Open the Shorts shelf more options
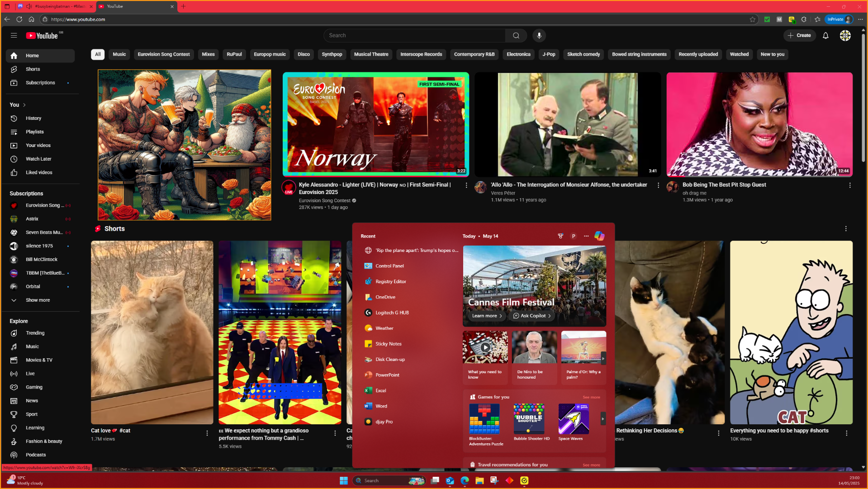This screenshot has width=868, height=489. (x=846, y=229)
